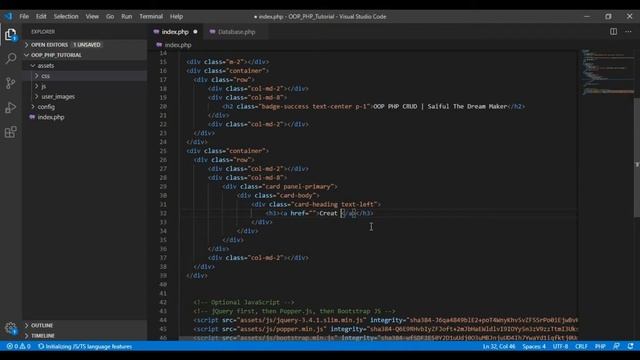Screen dimensions: 640x360
Task: Open the Run menu
Action: [127, 16]
